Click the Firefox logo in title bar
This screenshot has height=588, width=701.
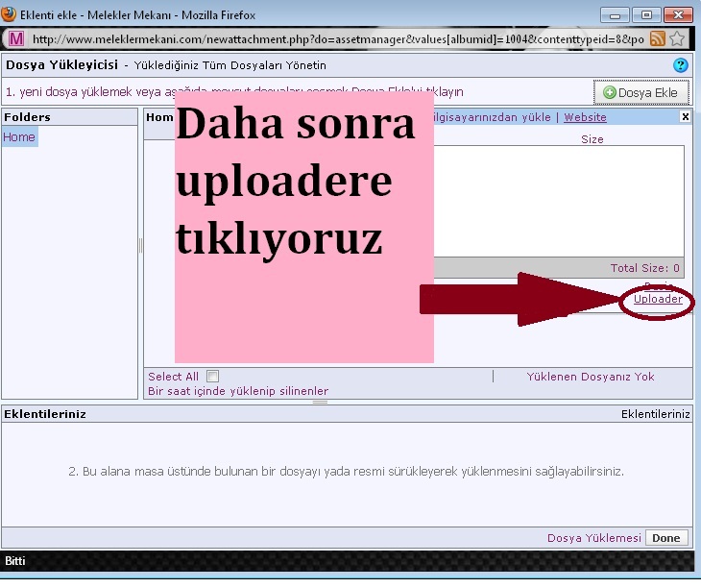pyautogui.click(x=10, y=15)
